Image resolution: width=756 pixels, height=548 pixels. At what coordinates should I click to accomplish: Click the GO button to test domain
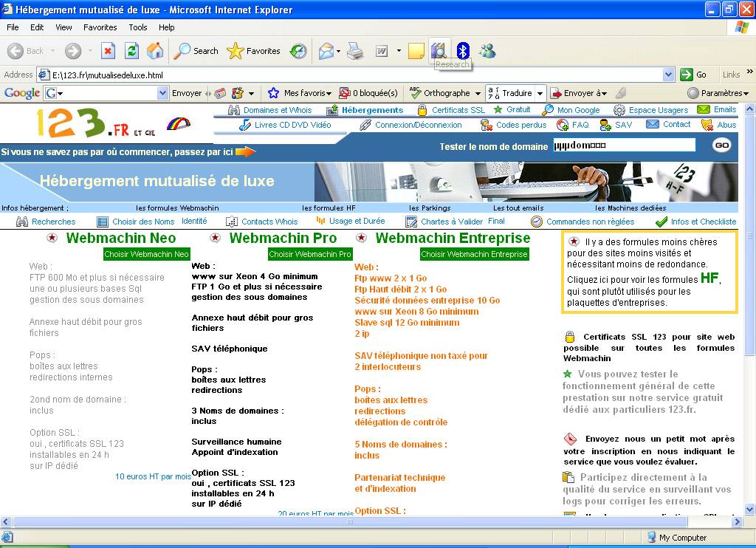pyautogui.click(x=721, y=145)
